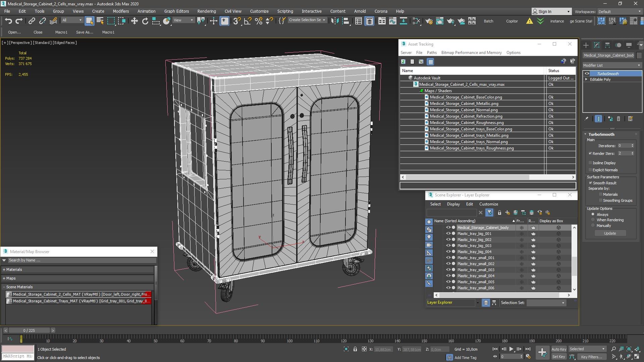Open the Workspaces Default dropdown

[x=619, y=12]
